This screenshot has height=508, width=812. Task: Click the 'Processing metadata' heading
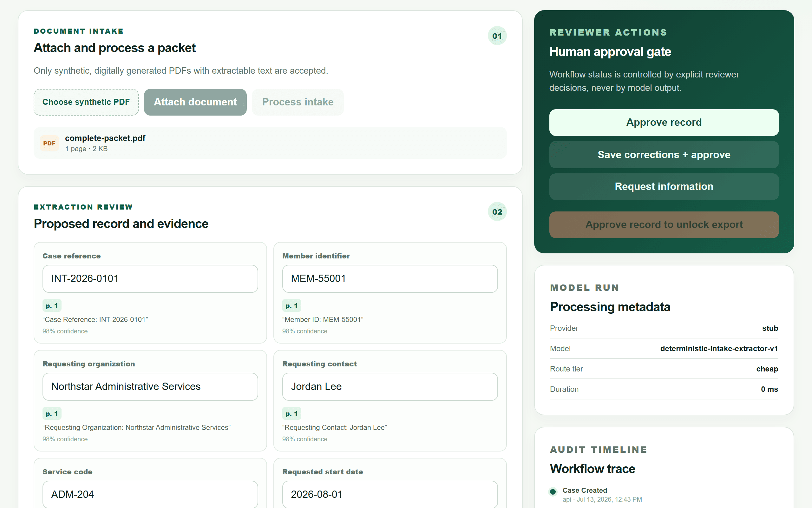click(610, 307)
